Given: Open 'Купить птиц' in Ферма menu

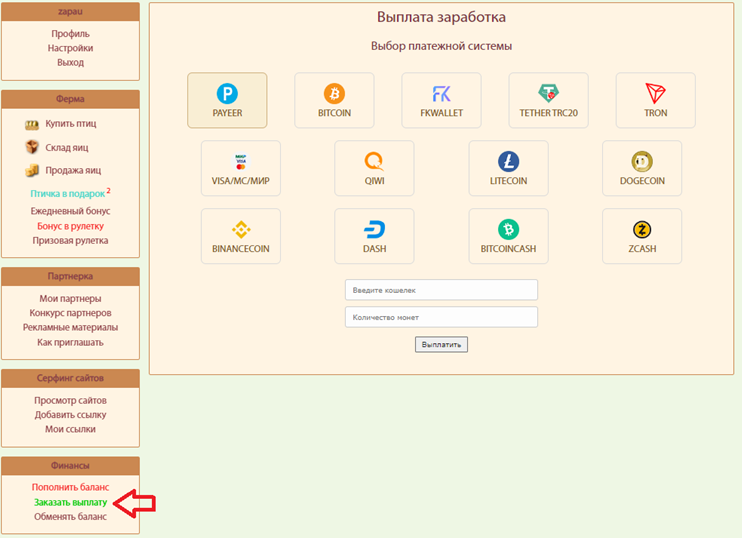Looking at the screenshot, I should click(x=71, y=123).
